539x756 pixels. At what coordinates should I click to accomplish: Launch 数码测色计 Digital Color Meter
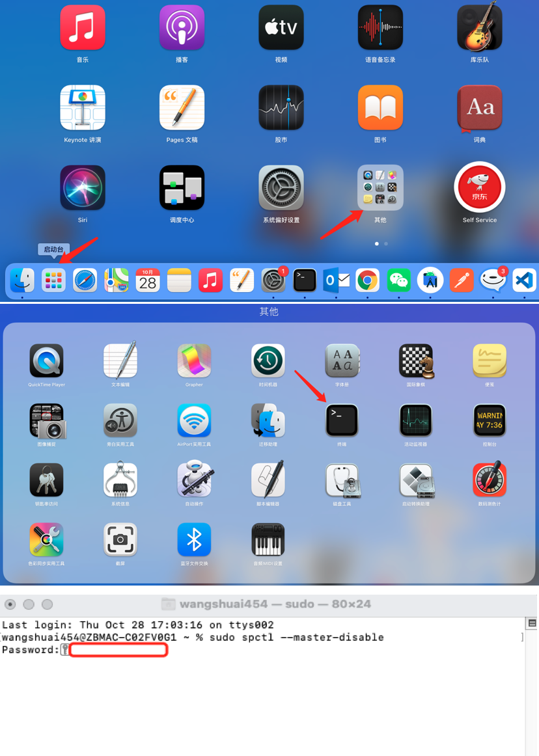490,479
